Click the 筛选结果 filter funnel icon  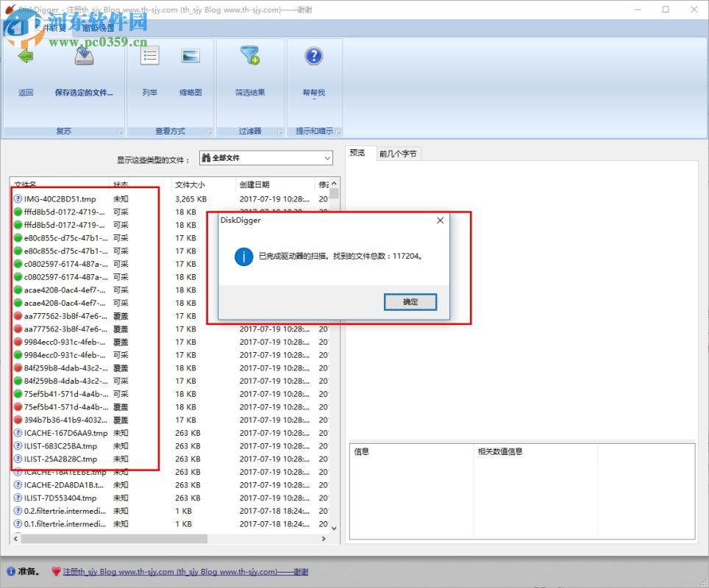[250, 55]
